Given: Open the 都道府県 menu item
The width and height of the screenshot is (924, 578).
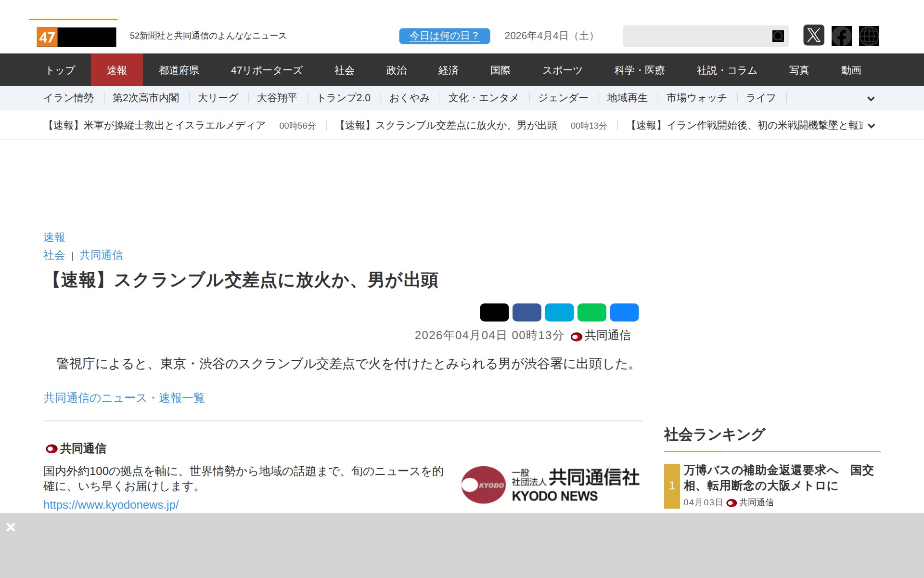Looking at the screenshot, I should click(179, 70).
